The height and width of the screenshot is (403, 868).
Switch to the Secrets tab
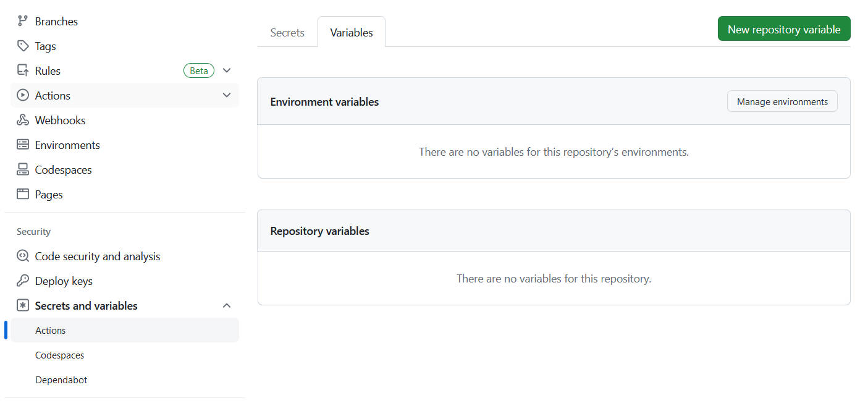point(287,33)
